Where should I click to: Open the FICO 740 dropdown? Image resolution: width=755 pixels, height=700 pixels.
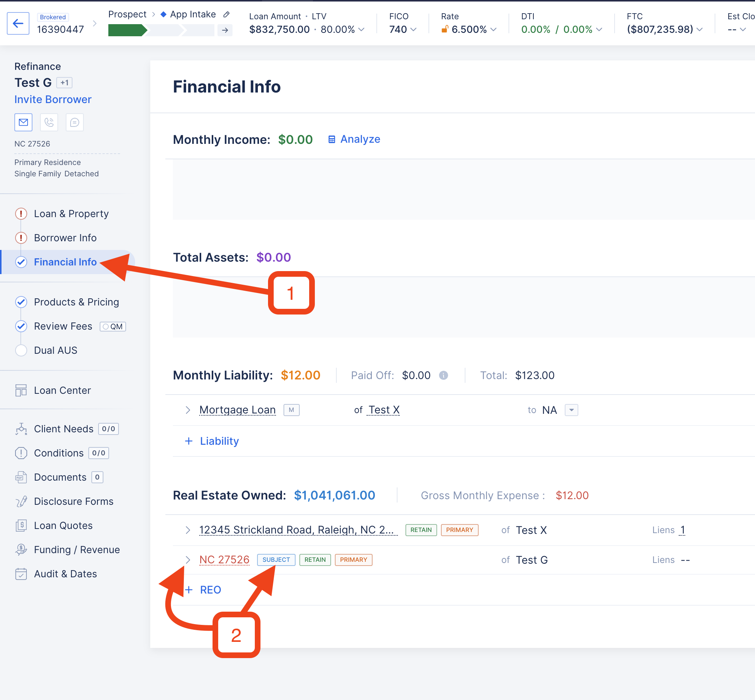(x=413, y=29)
